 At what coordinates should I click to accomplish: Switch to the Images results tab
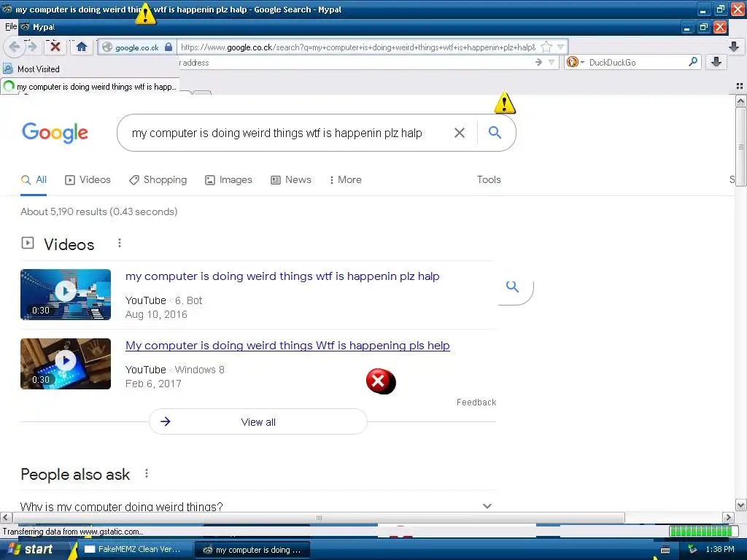(228, 179)
